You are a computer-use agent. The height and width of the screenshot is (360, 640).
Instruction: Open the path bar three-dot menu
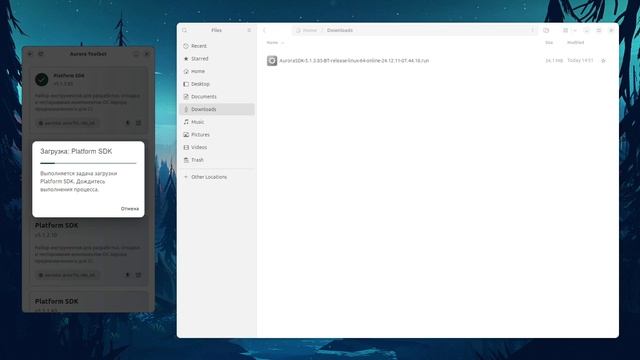pos(532,30)
